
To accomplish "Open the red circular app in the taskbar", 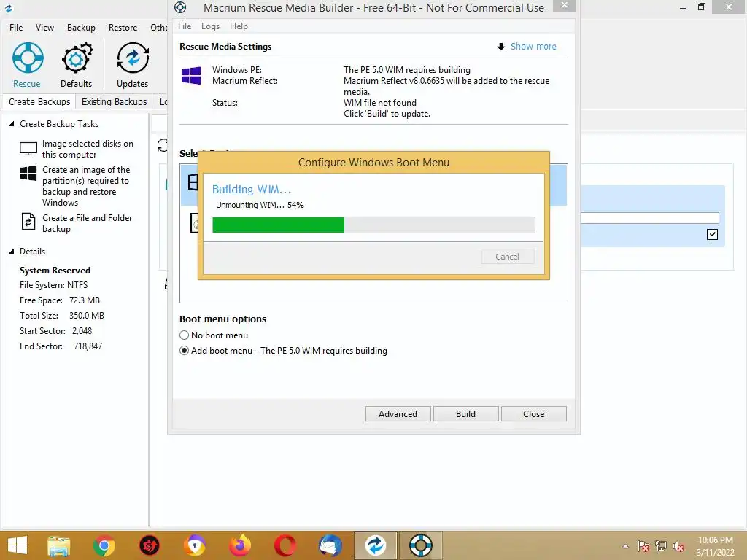I will [x=149, y=545].
